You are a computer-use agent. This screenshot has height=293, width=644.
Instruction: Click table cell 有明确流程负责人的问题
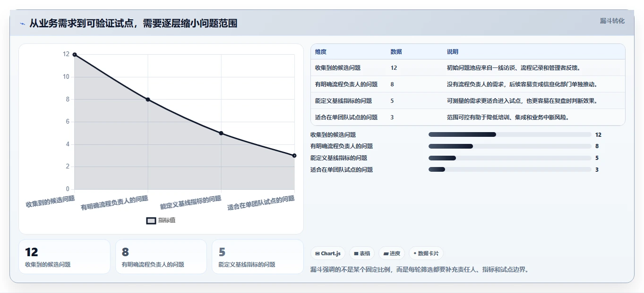click(346, 84)
